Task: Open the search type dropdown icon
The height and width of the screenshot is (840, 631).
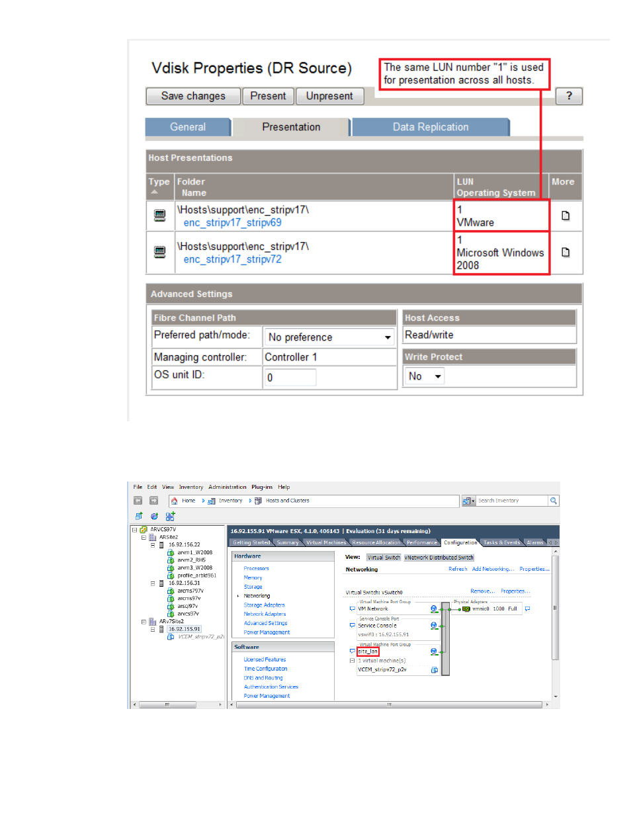Action: pos(468,501)
